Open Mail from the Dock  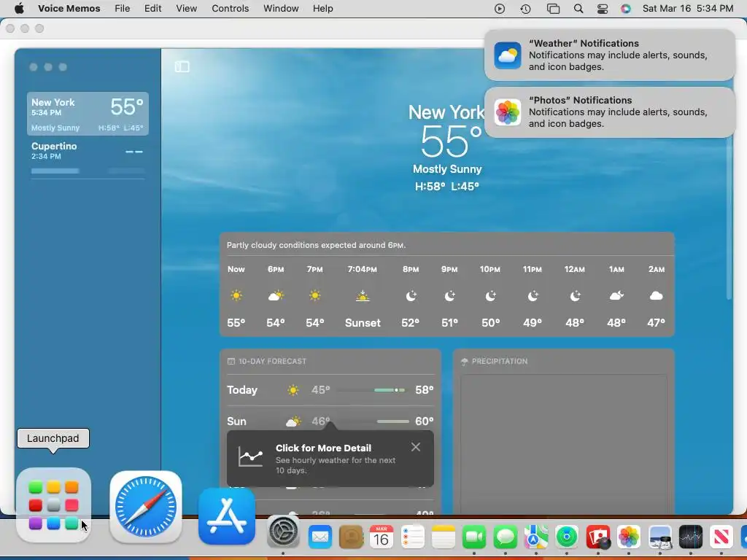pos(320,537)
